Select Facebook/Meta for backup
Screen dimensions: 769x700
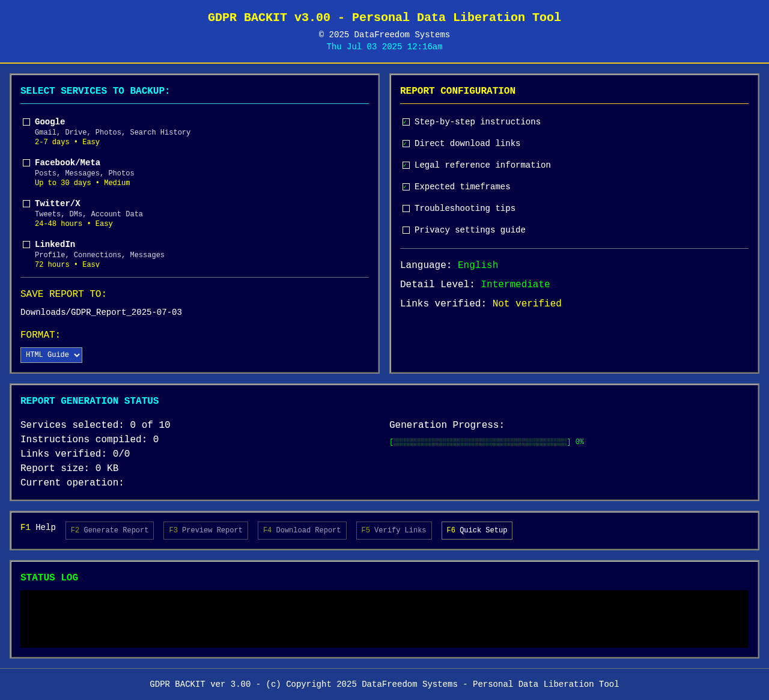coord(26,162)
